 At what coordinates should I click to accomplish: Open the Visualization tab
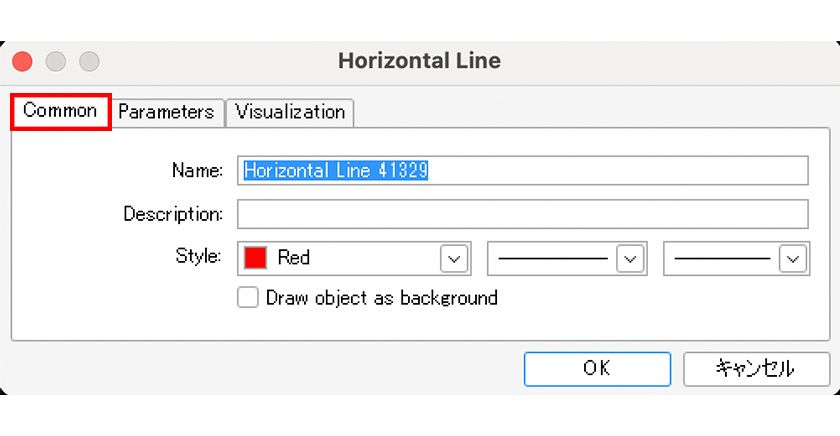click(x=290, y=112)
